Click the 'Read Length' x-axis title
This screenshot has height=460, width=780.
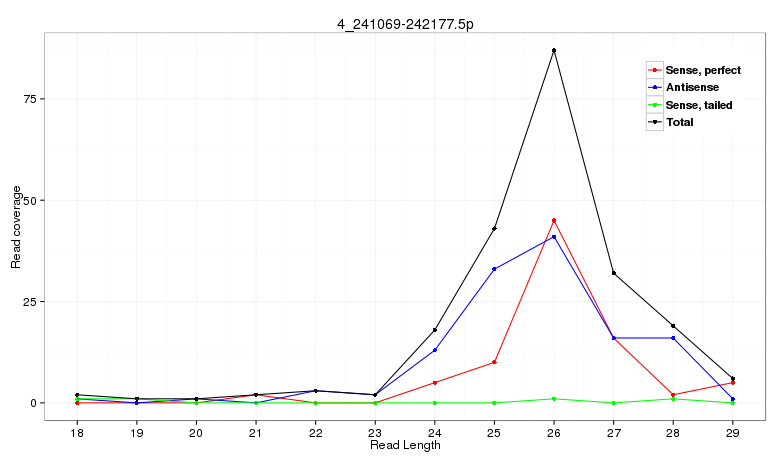coord(405,446)
